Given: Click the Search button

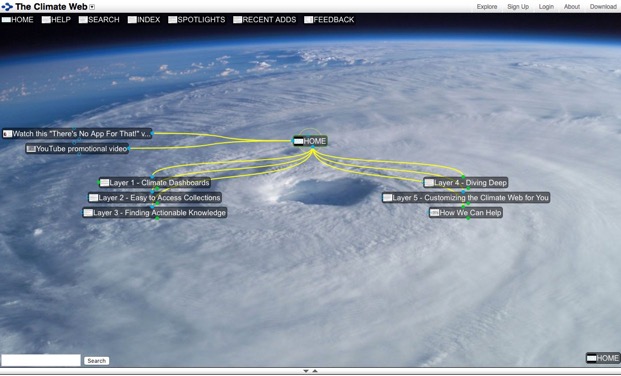Looking at the screenshot, I should pyautogui.click(x=96, y=361).
